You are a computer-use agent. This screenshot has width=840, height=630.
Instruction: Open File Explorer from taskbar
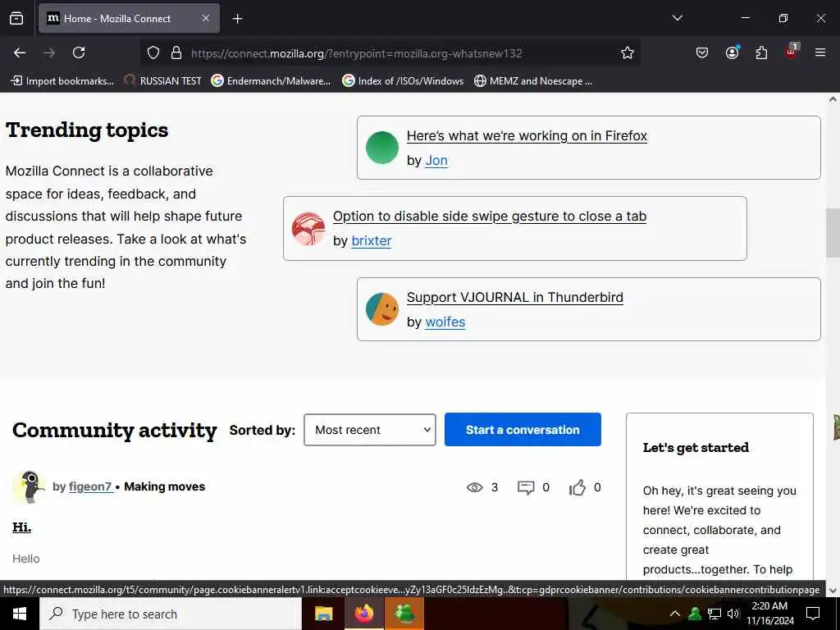[x=323, y=614]
